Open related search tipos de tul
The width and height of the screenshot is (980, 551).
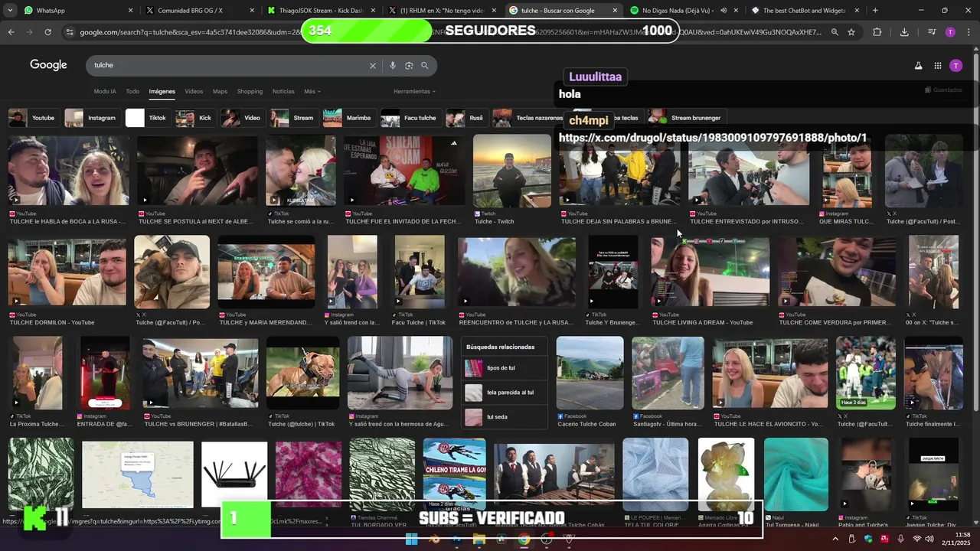point(505,368)
